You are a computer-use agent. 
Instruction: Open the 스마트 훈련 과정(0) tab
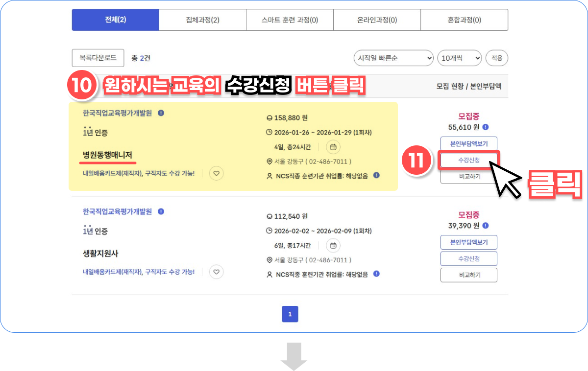pos(290,20)
